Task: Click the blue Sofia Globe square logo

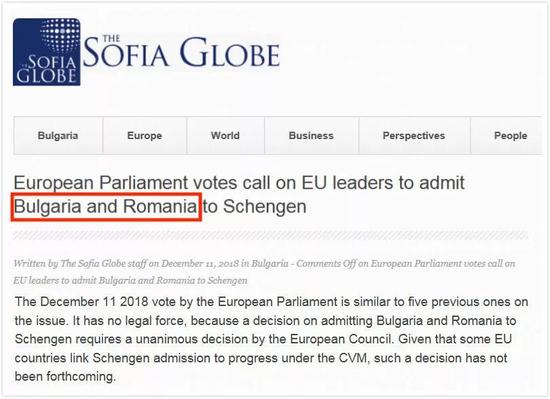Action: (x=47, y=52)
